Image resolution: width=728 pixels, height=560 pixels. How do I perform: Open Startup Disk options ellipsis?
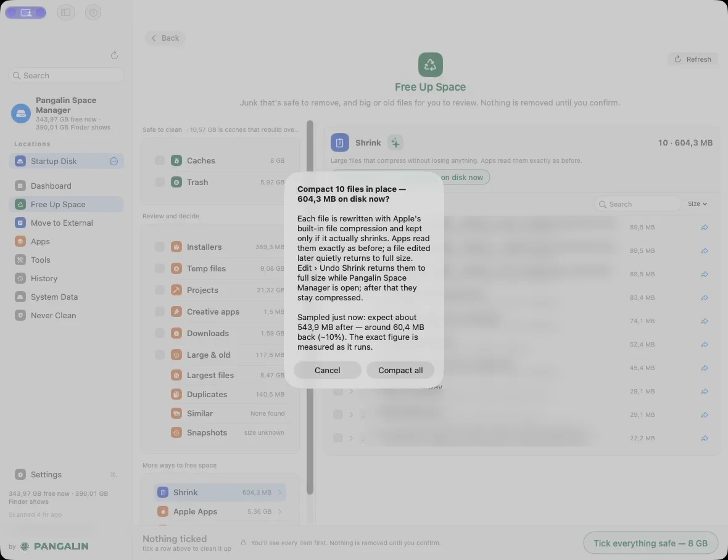pos(114,161)
